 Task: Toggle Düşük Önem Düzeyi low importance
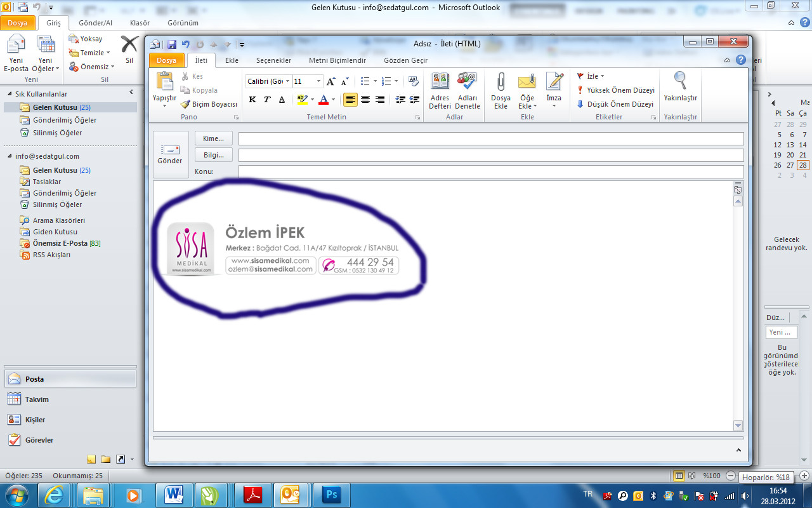tap(615, 104)
